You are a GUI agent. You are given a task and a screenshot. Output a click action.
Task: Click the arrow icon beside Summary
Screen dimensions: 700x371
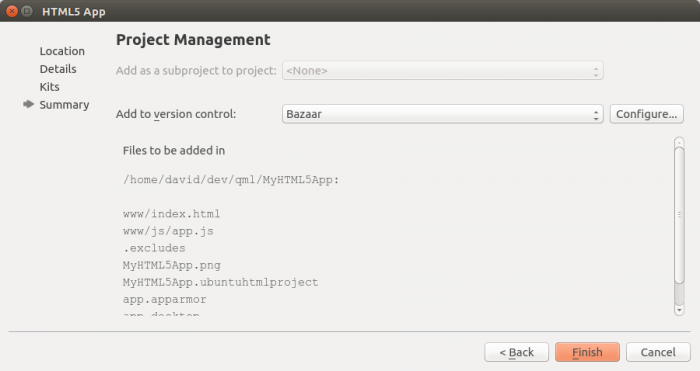coord(29,104)
